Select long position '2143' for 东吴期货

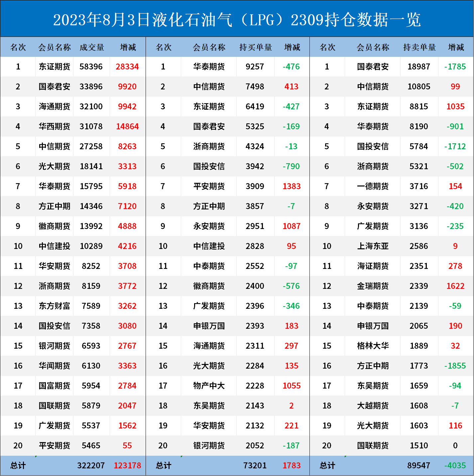(255, 406)
